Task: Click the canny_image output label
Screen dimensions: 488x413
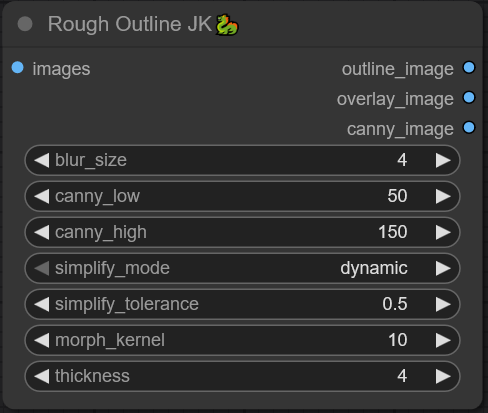Action: [400, 129]
